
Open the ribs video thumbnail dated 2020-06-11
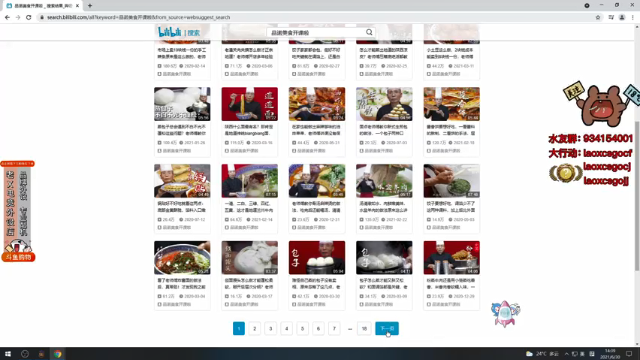317,104
